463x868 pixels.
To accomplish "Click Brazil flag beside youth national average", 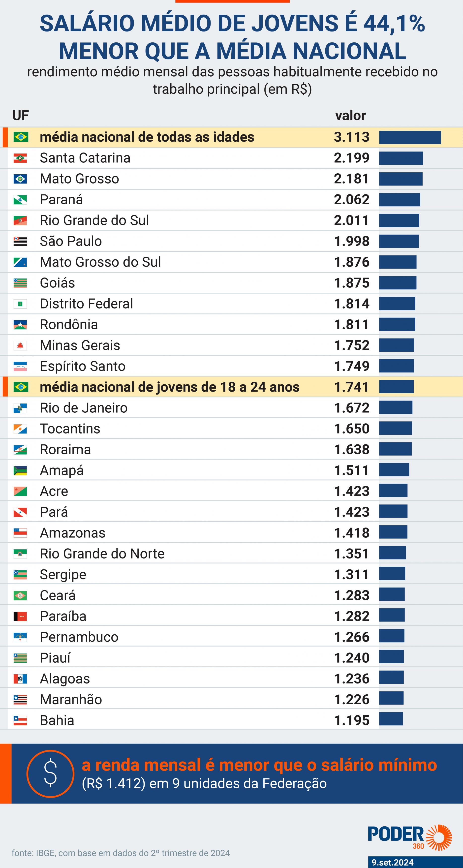I will click(21, 387).
